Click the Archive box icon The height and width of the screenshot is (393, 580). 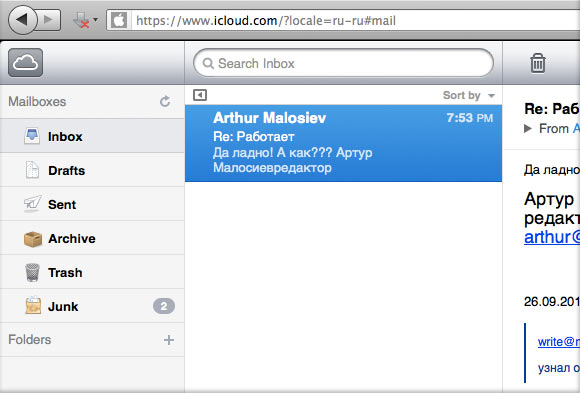point(33,239)
